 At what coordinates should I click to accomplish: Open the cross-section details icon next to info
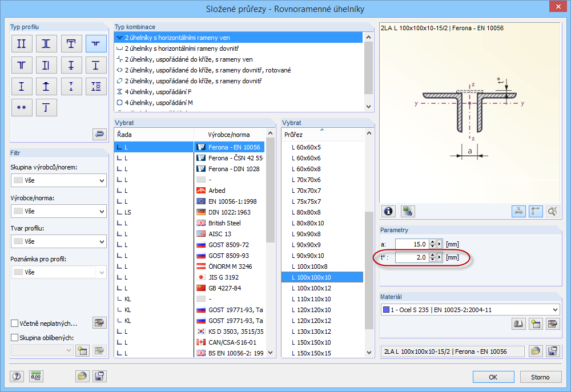[408, 211]
